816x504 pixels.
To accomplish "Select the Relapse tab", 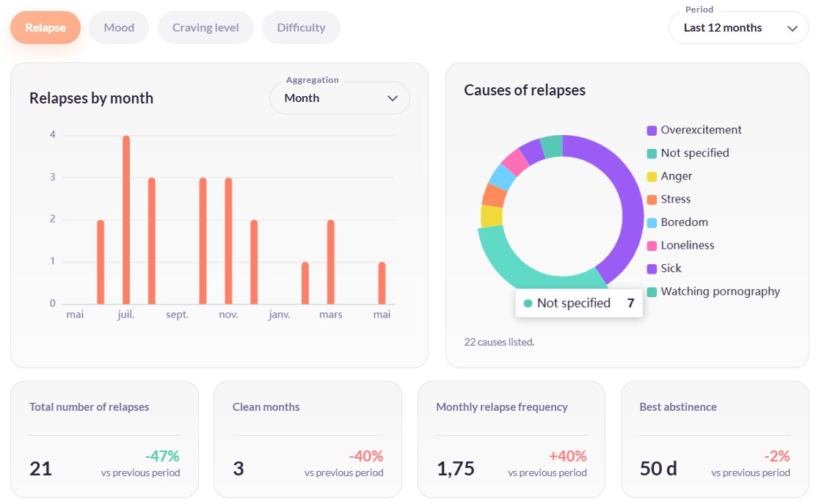I will coord(45,28).
